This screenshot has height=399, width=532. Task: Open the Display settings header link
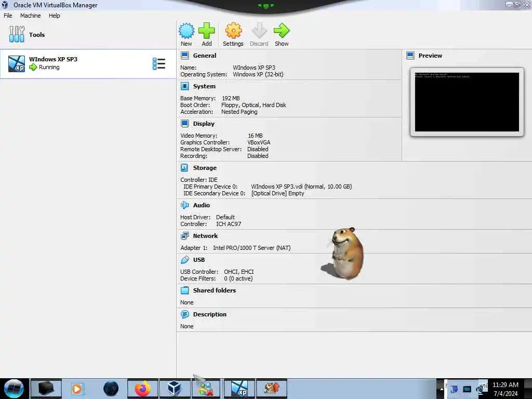[204, 124]
